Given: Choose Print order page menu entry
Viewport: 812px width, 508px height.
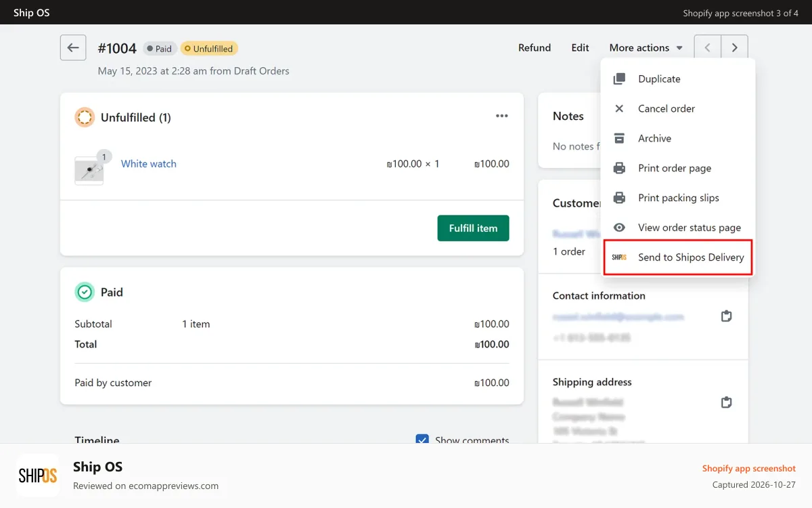Looking at the screenshot, I should pyautogui.click(x=678, y=168).
